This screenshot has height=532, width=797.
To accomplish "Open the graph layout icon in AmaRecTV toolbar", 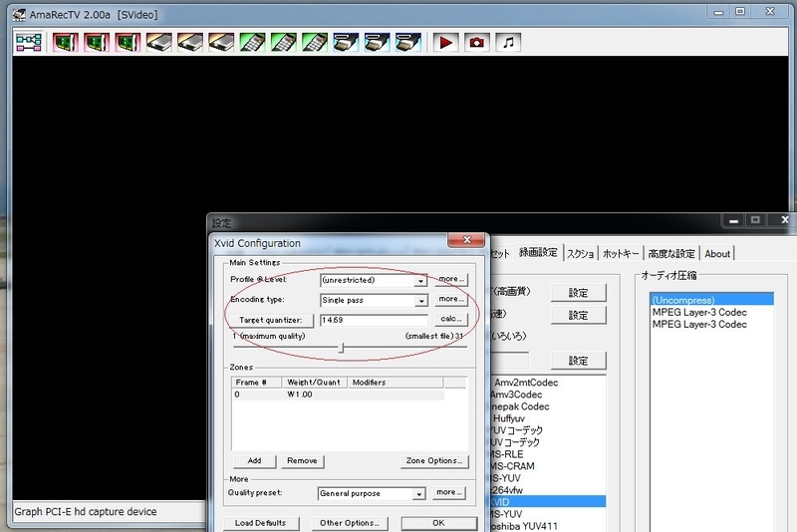I will [29, 42].
